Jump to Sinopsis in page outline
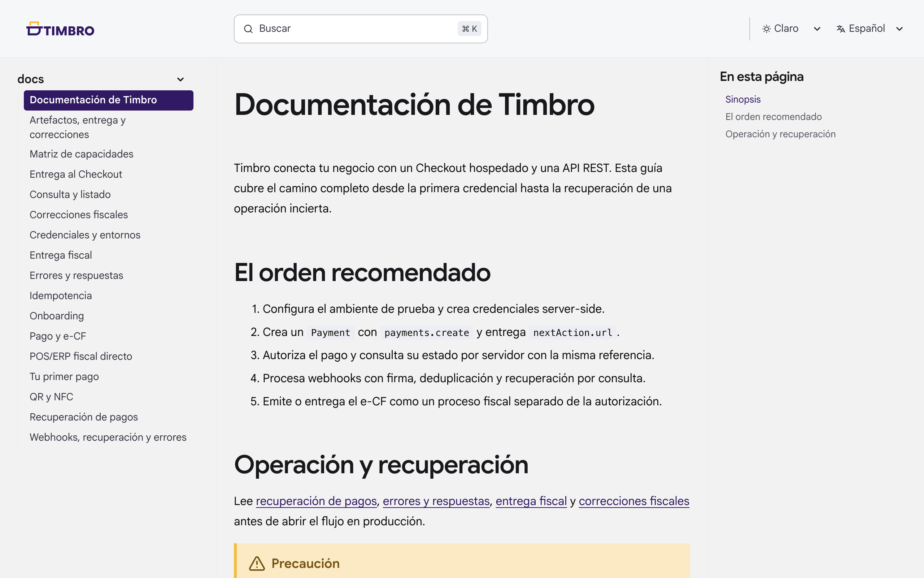Screen dimensions: 924x578 click(743, 99)
